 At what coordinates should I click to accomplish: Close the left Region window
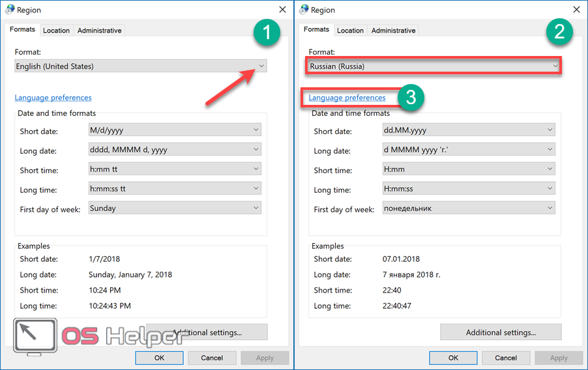click(x=283, y=9)
